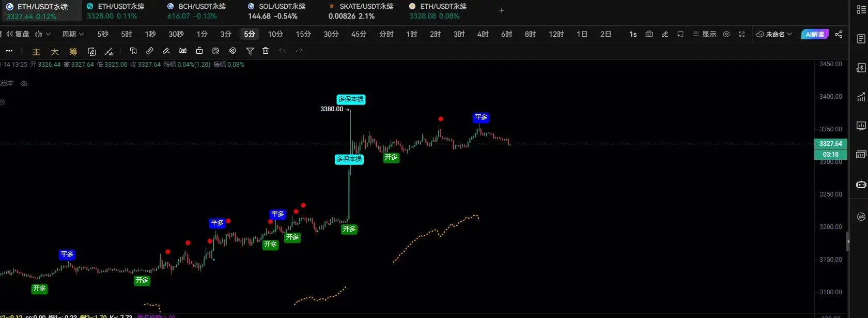Viewport: 868px width, 318px height.
Task: Collapse the right panel with edge handle
Action: (x=848, y=241)
